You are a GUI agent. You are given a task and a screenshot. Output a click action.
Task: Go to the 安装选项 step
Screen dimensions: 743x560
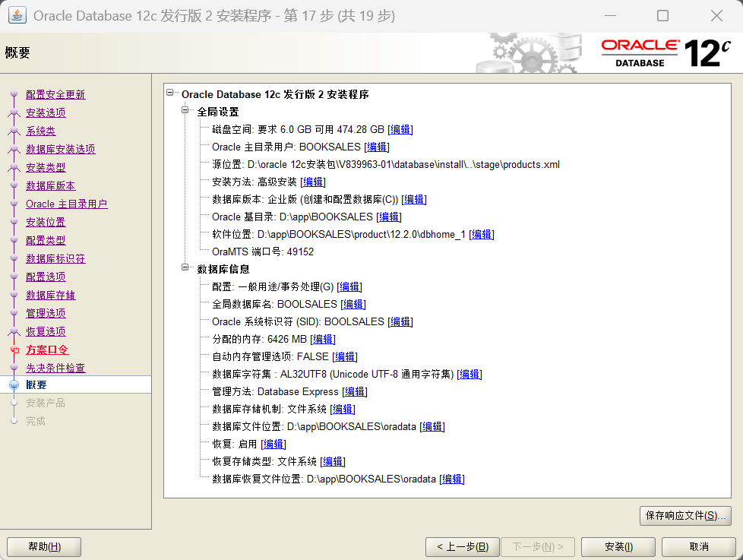(46, 112)
